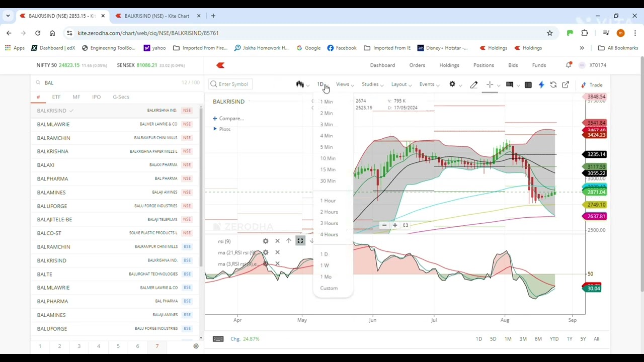The width and height of the screenshot is (644, 362).
Task: Select 5 Min interval
Action: (327, 147)
